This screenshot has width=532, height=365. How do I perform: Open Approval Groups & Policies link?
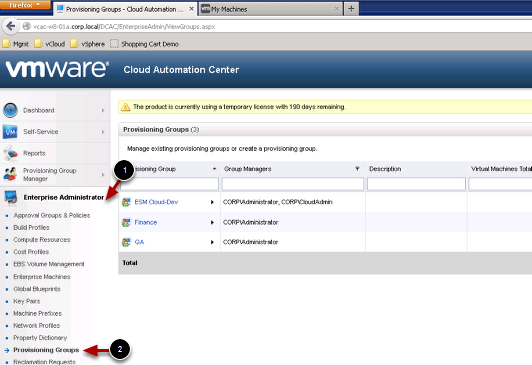coord(52,215)
